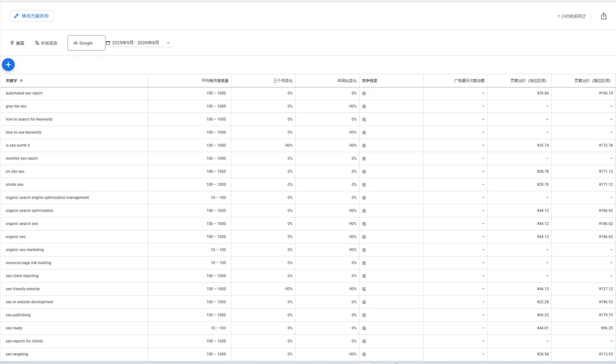Screen dimensions: 616x364
Task: Sort by 竞争程度 column header
Action: [x=370, y=81]
